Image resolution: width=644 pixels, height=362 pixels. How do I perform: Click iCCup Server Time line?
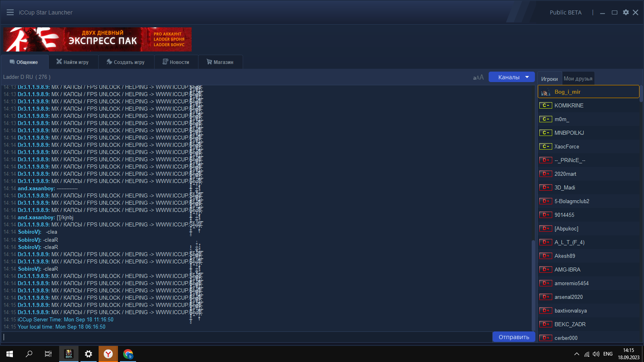[66, 320]
